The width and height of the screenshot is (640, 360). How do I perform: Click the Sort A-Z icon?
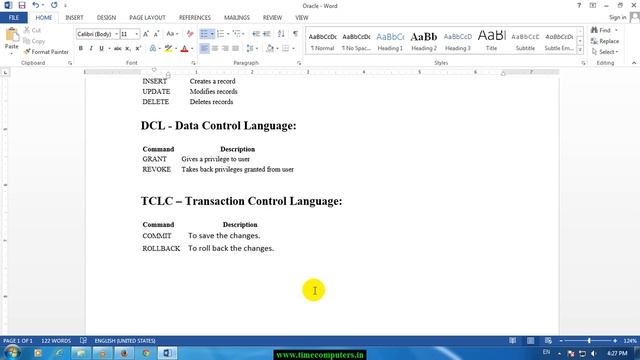point(281,34)
